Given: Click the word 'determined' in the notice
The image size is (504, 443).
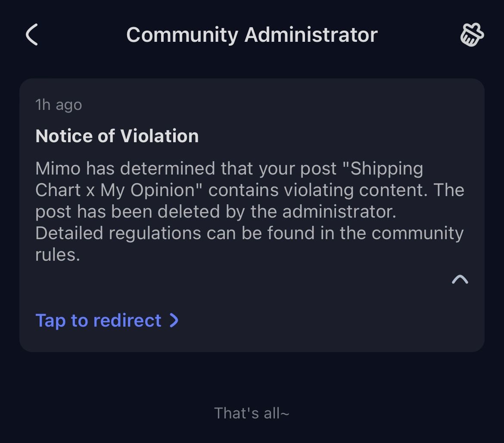Looking at the screenshot, I should tap(168, 168).
